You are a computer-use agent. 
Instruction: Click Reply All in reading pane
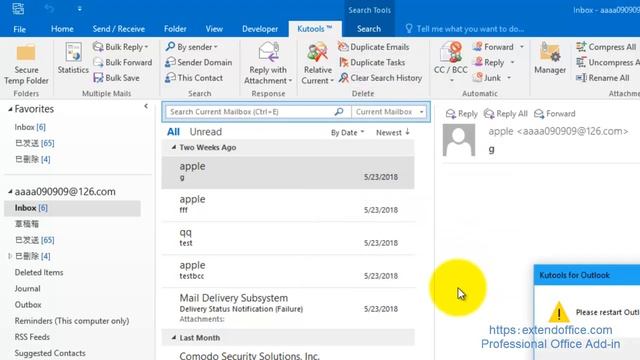tap(505, 114)
